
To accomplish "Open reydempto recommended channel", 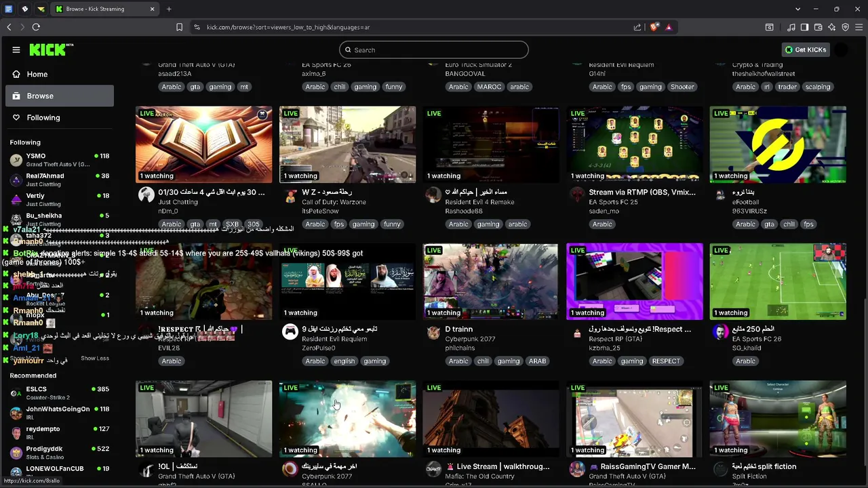I will coord(60,432).
